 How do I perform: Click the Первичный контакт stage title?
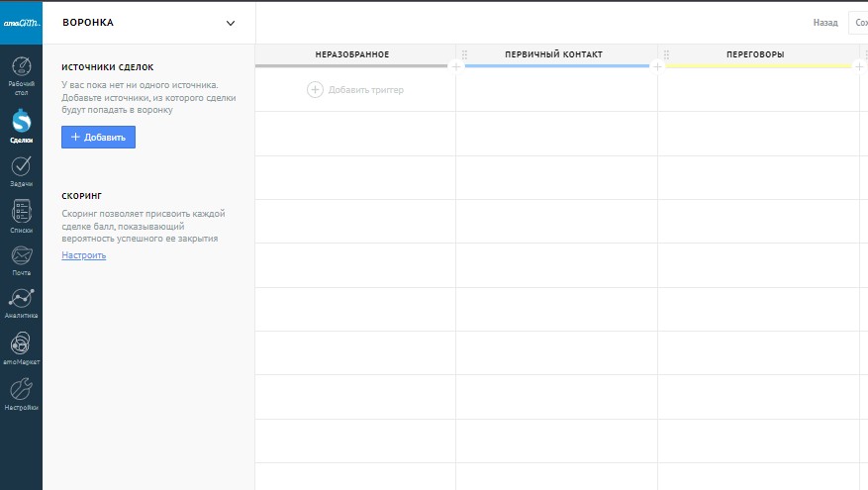(x=553, y=54)
